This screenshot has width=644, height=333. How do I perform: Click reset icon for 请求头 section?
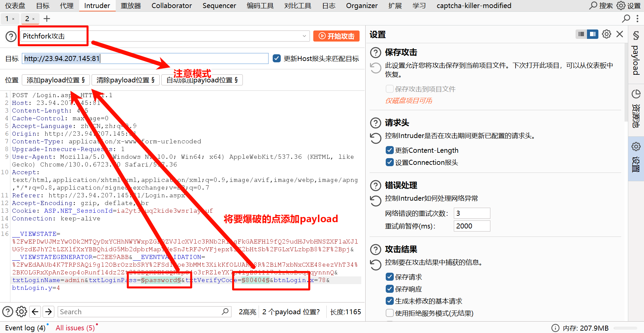[x=375, y=138]
